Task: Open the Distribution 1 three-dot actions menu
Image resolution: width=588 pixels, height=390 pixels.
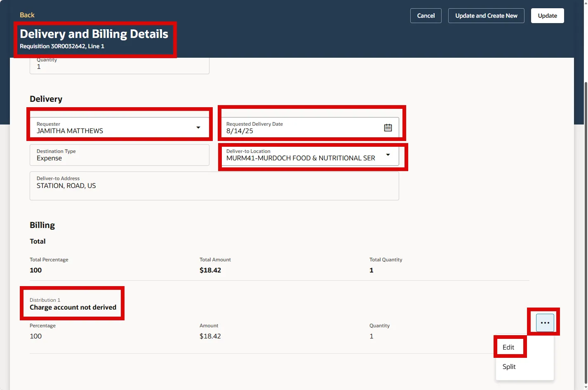Action: (545, 322)
